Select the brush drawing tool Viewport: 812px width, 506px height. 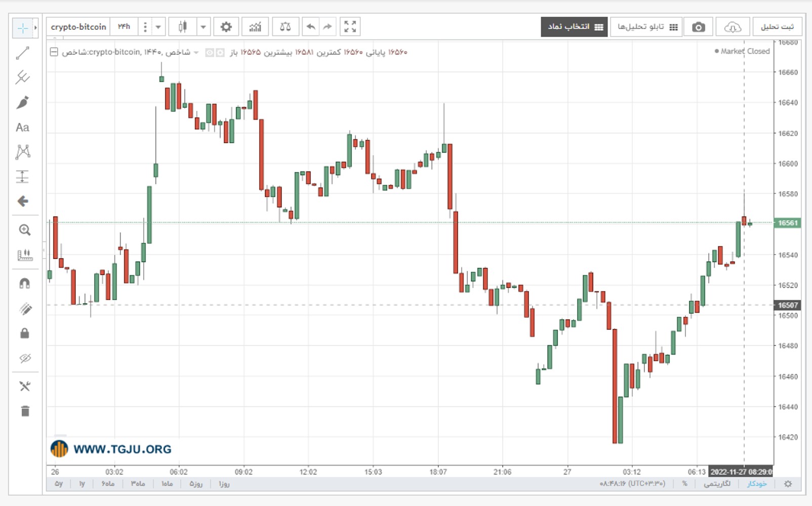23,102
